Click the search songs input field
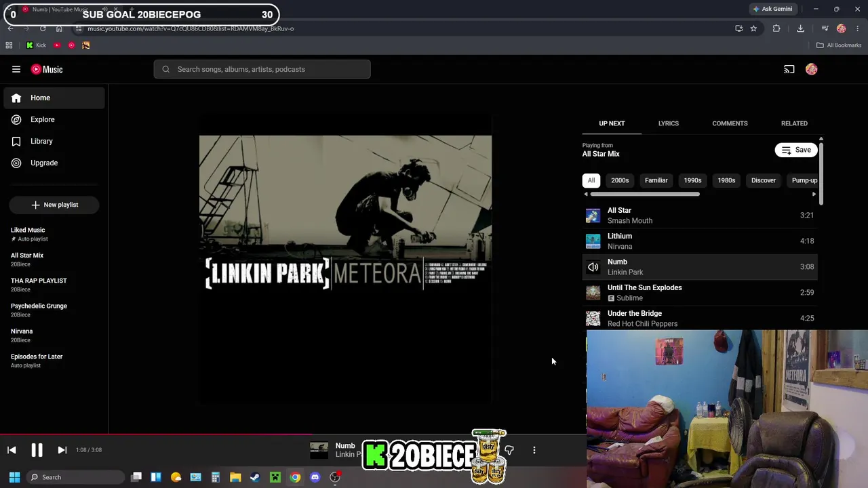The width and height of the screenshot is (868, 488). tap(262, 69)
